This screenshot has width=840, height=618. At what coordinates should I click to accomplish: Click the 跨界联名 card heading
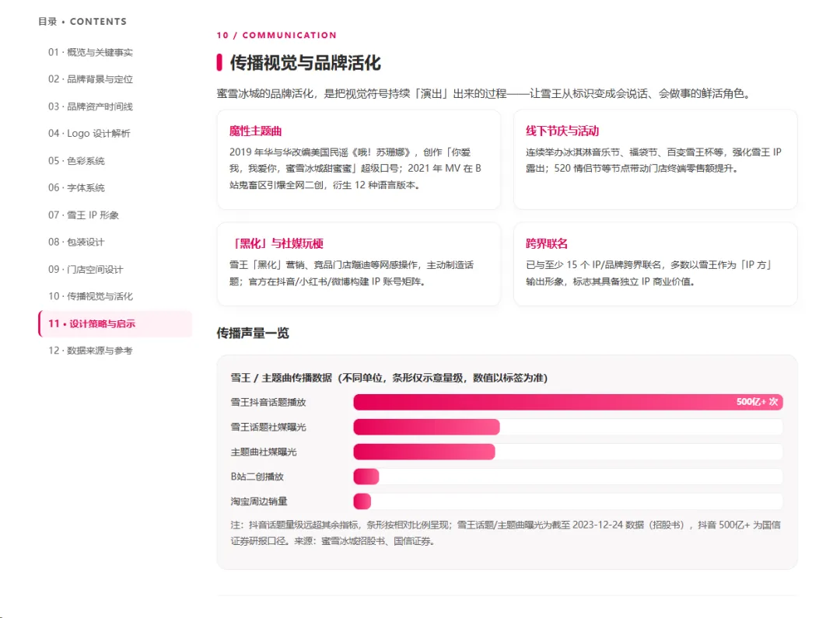point(547,243)
